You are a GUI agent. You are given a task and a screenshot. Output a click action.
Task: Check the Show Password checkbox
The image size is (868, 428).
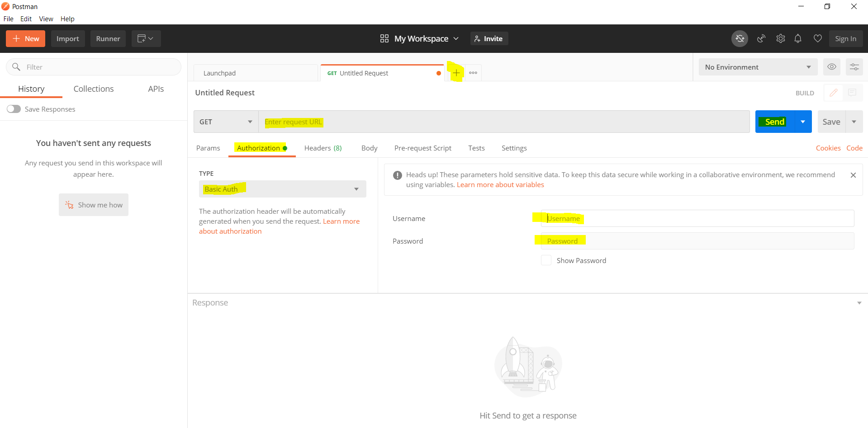click(x=546, y=260)
